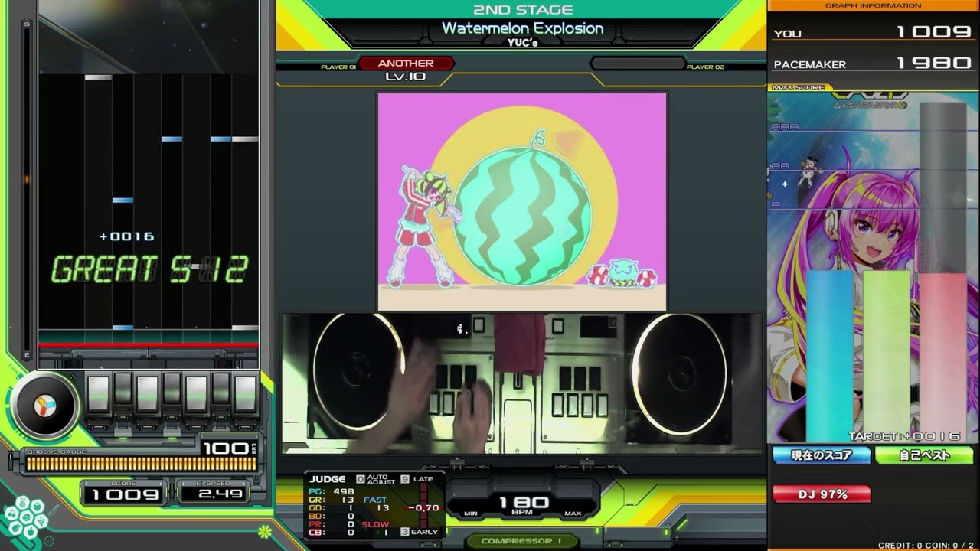The width and height of the screenshot is (980, 551).
Task: Click the scratch note at top of lanes
Action: tap(98, 77)
